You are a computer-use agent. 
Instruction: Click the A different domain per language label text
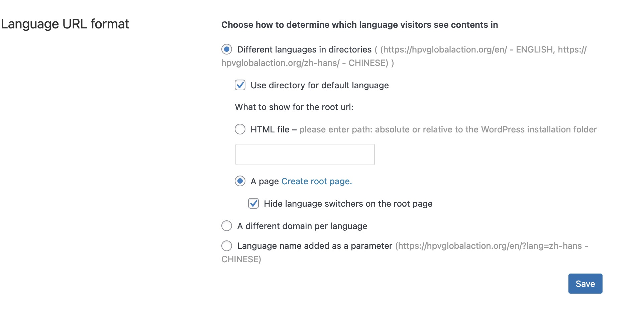point(302,226)
